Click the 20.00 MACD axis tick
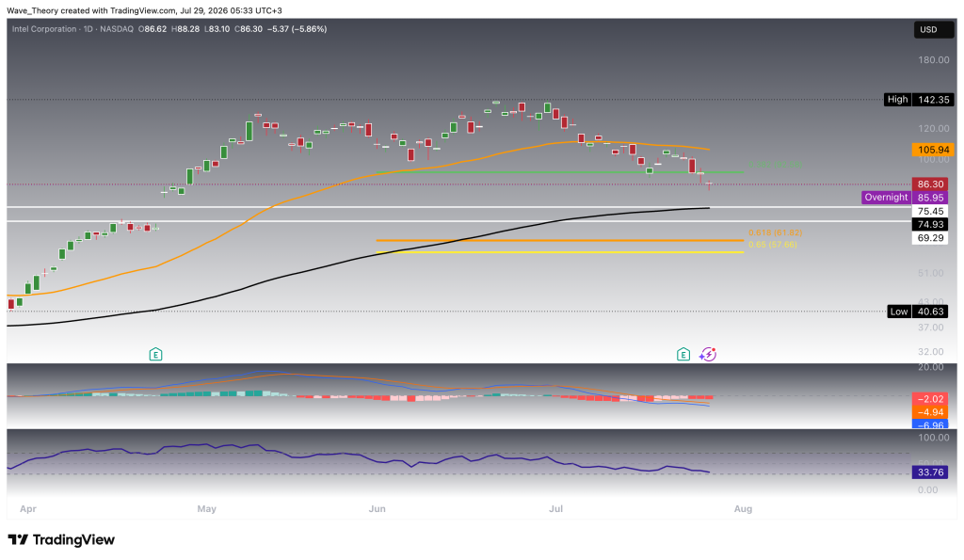 [x=930, y=367]
